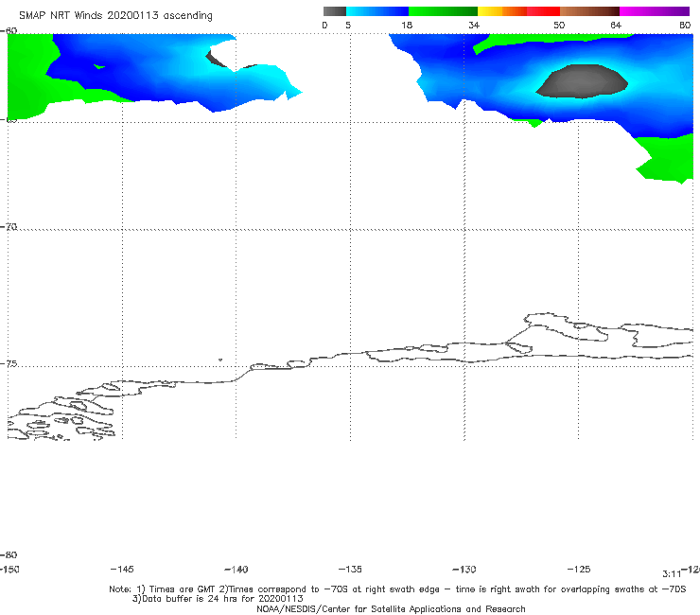This screenshot has width=700, height=615.
Task: Select the brown segment of the color bar
Action: click(x=589, y=11)
